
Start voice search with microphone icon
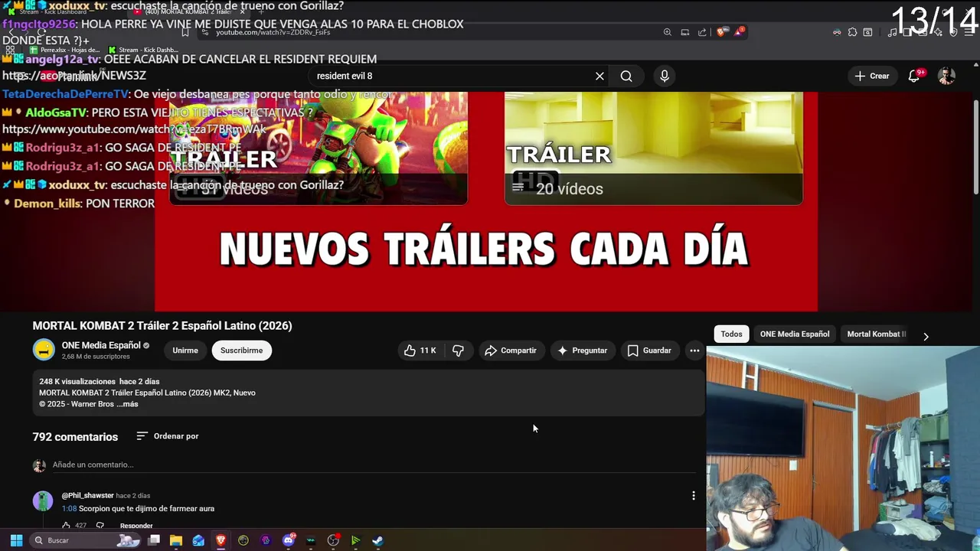pos(664,76)
